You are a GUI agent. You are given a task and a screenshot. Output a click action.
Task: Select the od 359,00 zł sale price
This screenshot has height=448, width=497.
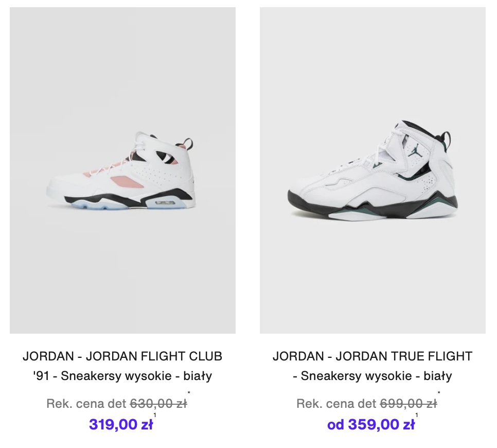click(371, 424)
